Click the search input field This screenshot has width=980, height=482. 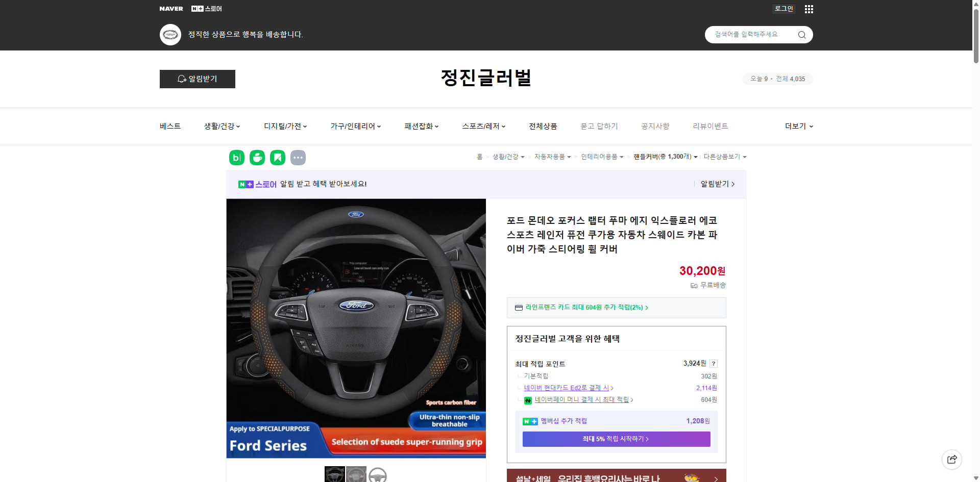point(750,35)
